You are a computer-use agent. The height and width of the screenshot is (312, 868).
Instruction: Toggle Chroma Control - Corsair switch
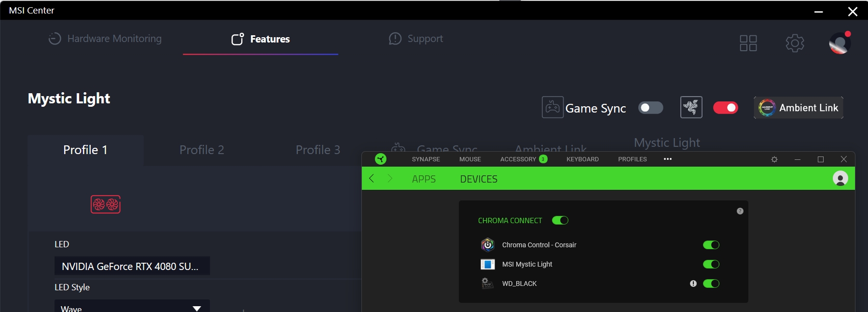pyautogui.click(x=711, y=245)
